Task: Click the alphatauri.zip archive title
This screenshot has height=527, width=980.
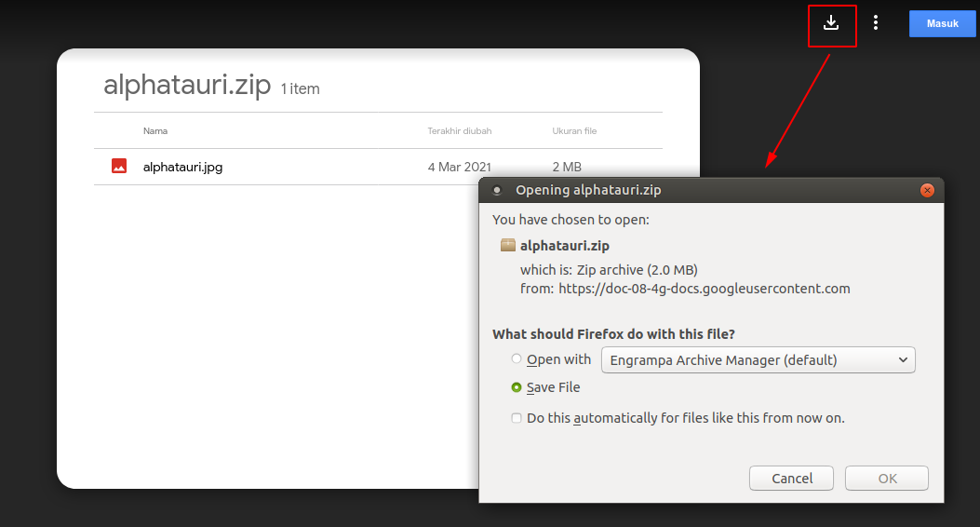Action: coord(187,87)
